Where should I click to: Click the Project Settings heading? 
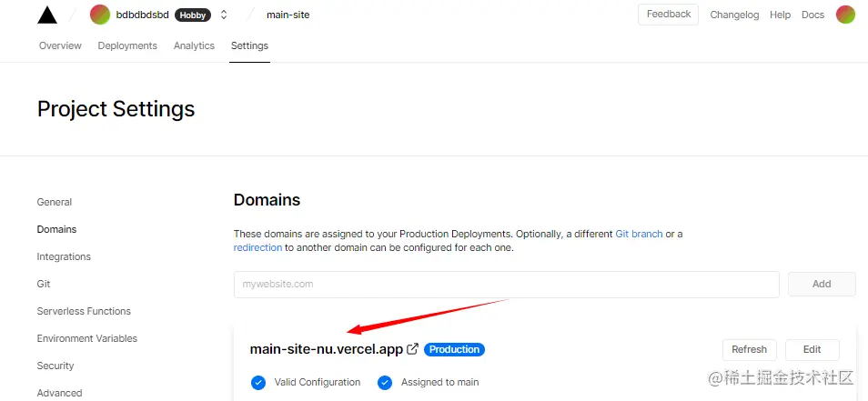point(116,109)
